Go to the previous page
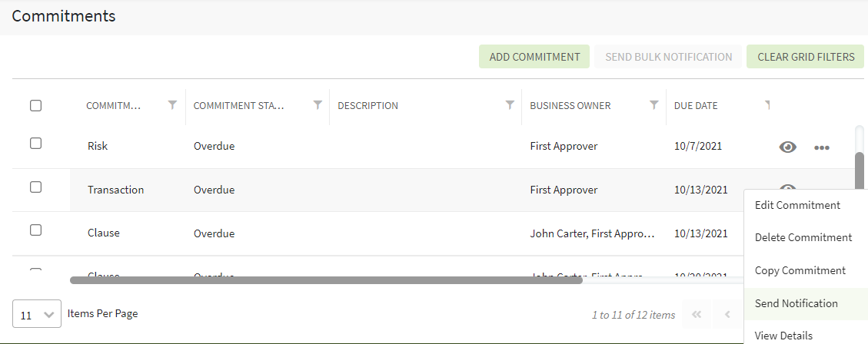Image resolution: width=868 pixels, height=344 pixels. click(727, 314)
